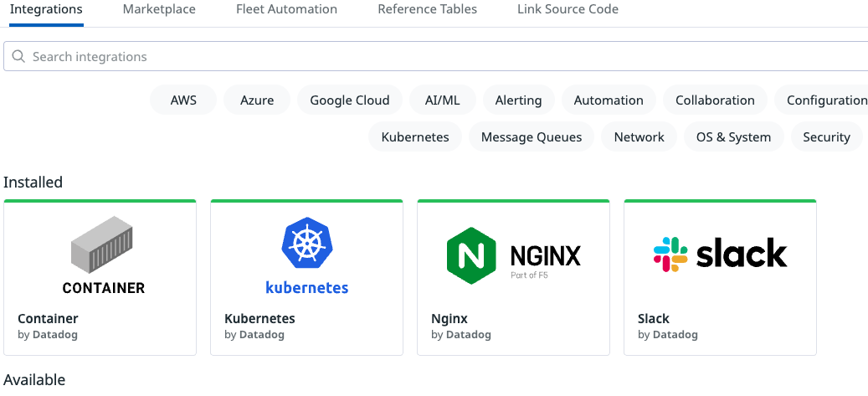The width and height of the screenshot is (868, 396).
Task: Filter integrations by AWS
Action: [x=183, y=100]
